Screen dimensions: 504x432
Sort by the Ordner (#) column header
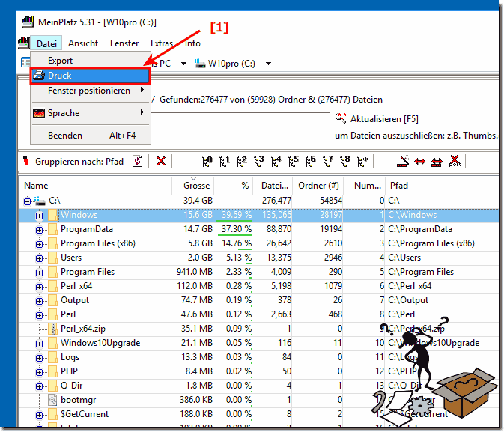tap(318, 186)
